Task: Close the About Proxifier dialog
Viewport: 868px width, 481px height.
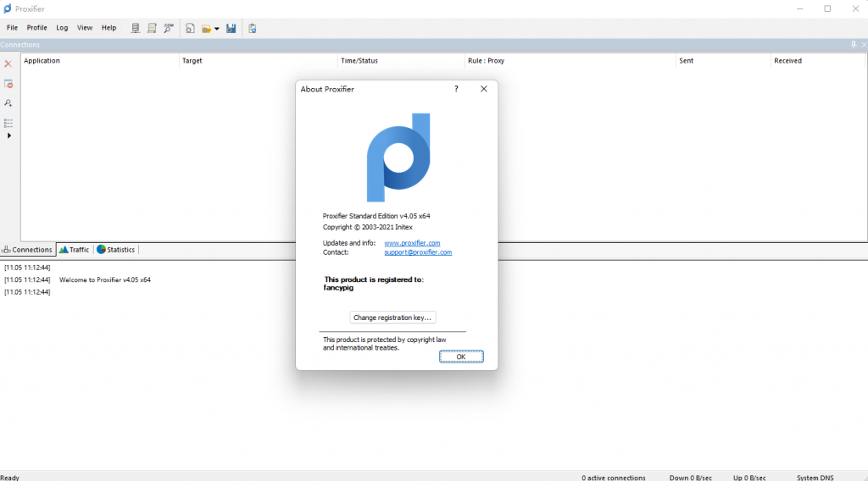Action: click(484, 89)
